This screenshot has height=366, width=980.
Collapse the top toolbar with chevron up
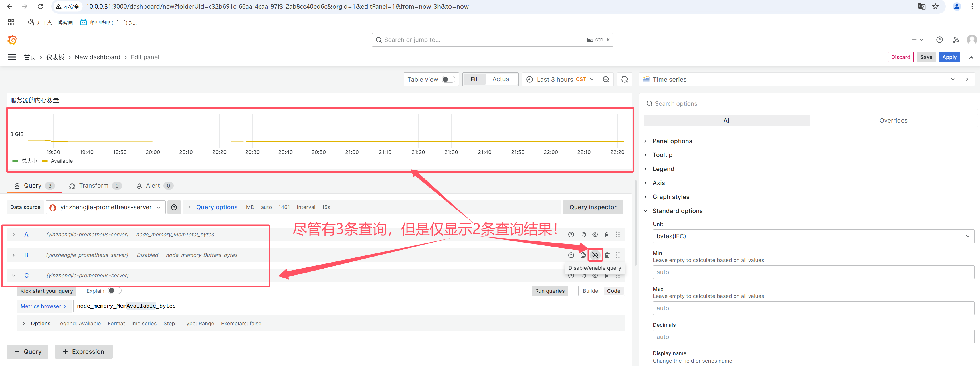click(x=971, y=57)
